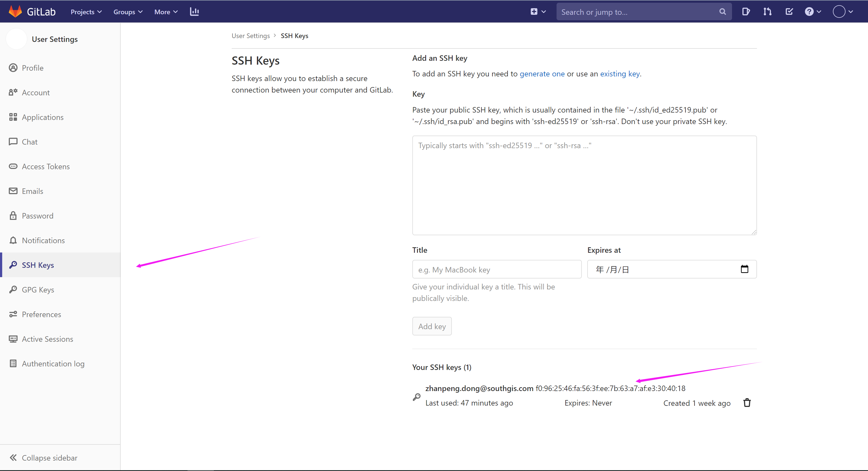Focus the Key textarea field
The width and height of the screenshot is (868, 471).
click(x=584, y=185)
